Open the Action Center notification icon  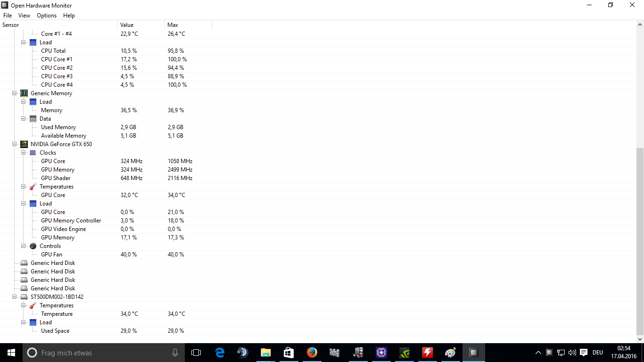[584, 353]
